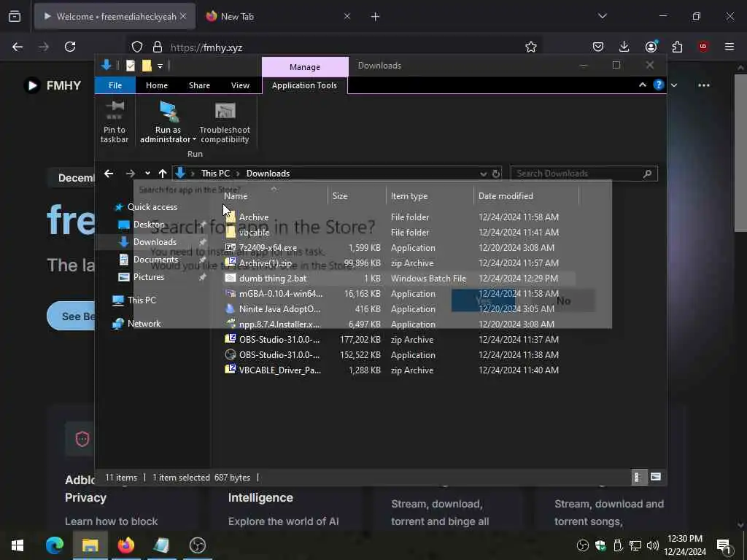
Task: Click the Manage contextual tab
Action: click(305, 67)
